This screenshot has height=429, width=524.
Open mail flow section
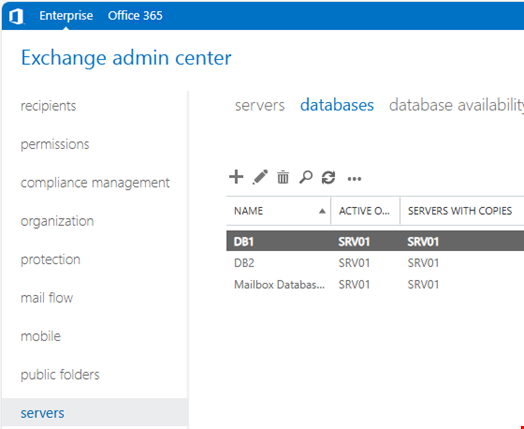47,298
